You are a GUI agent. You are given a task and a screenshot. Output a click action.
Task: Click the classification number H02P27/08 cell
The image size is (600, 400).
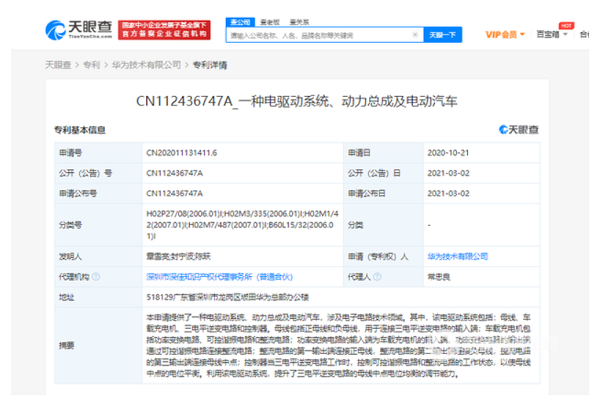[x=242, y=225]
